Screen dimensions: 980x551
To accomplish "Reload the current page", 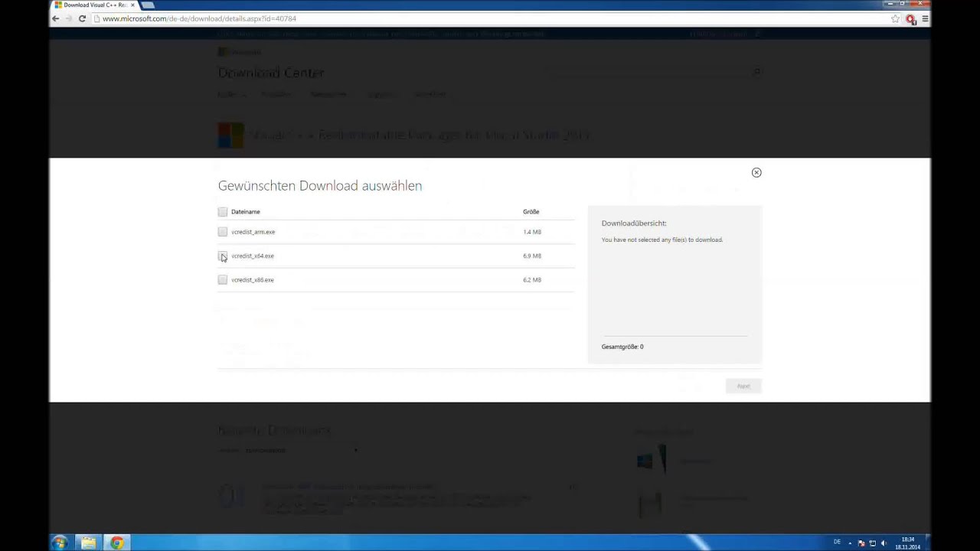I will point(82,18).
